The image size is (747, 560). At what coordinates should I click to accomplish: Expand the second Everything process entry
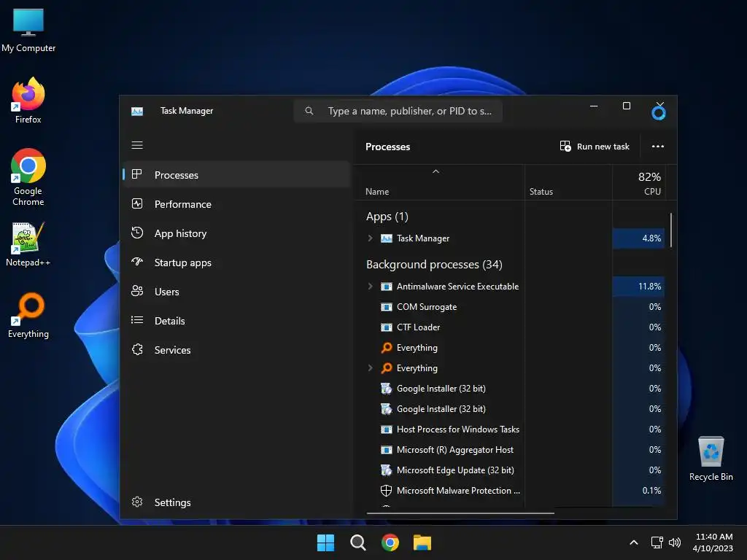(x=370, y=368)
